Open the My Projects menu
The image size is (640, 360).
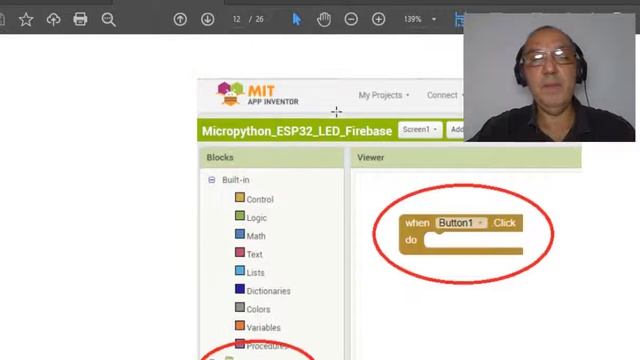point(384,95)
